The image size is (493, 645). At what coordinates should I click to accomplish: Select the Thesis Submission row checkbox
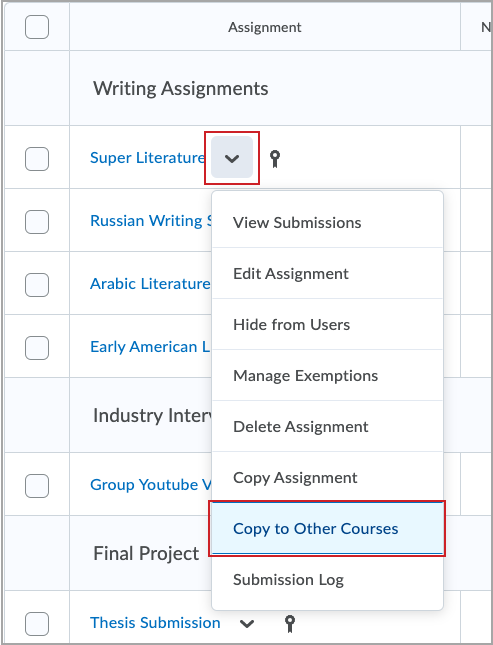point(37,624)
